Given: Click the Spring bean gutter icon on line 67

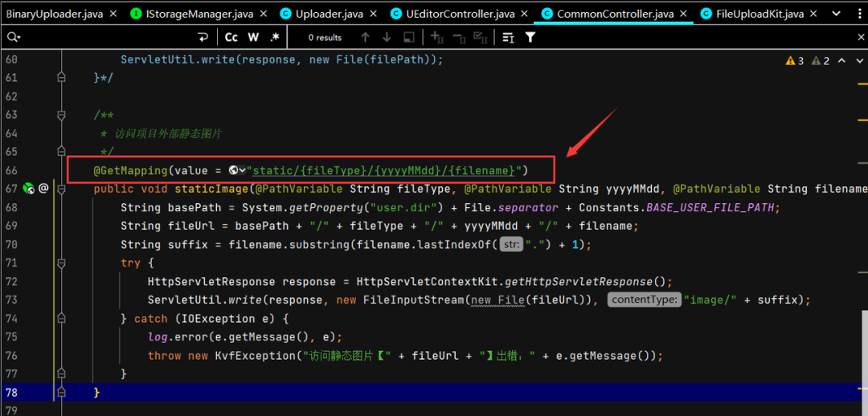Looking at the screenshot, I should 29,189.
